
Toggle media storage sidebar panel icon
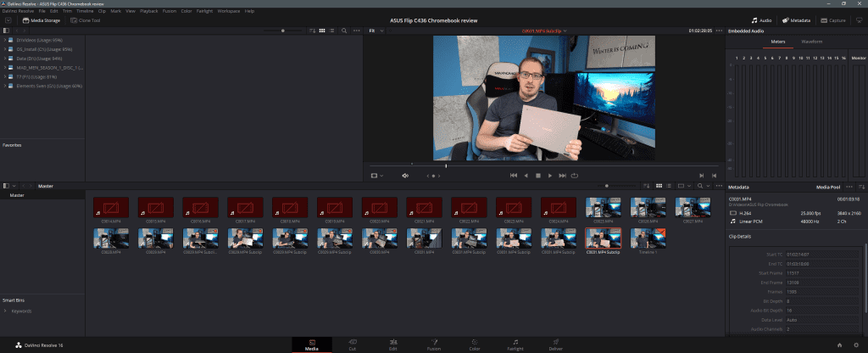(7, 31)
